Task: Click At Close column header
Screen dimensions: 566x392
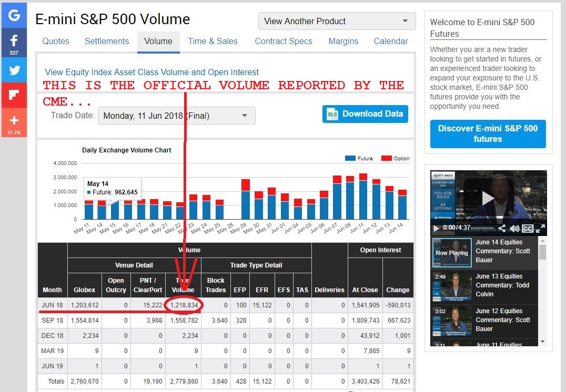Action: [x=365, y=290]
